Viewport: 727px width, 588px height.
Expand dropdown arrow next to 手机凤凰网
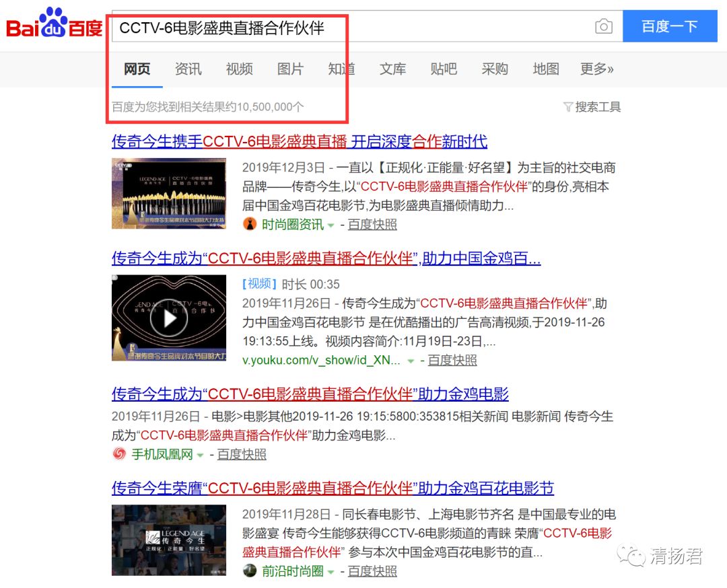pyautogui.click(x=201, y=455)
